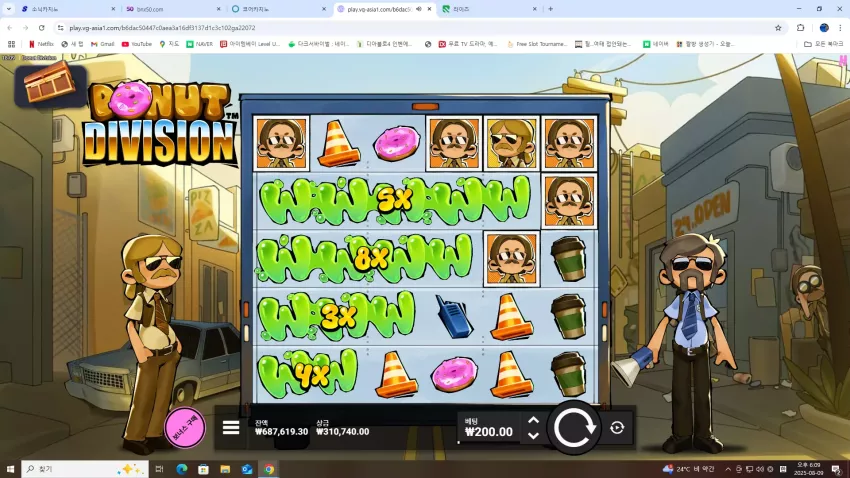Screen dimensions: 850x478
Task: Switch to the tab with blue S icon
Action: [68, 9]
